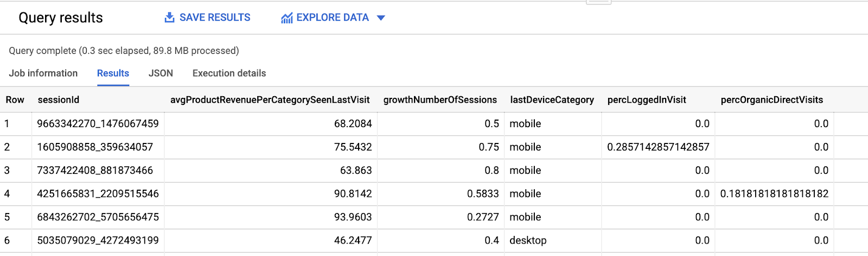Image resolution: width=868 pixels, height=256 pixels.
Task: Click the panel drag handle at top
Action: (598, 2)
